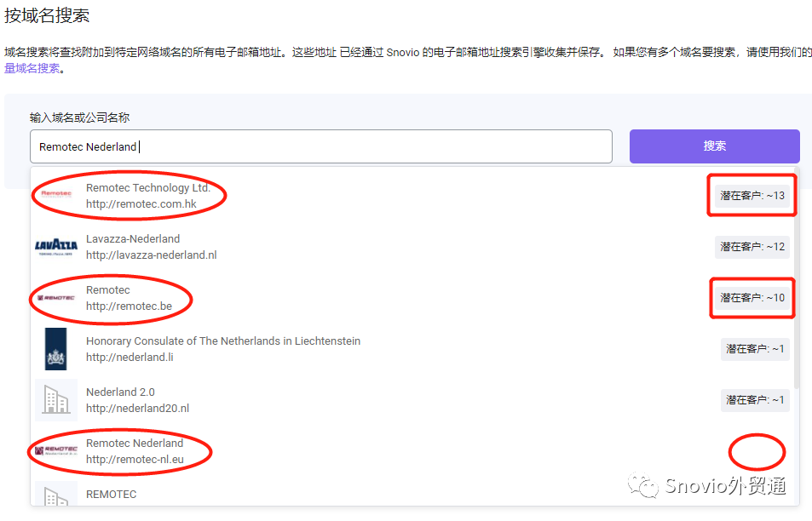Select Honorary Consulate of The Netherlands in Liechtenstein
Image resolution: width=812 pixels, height=521 pixels.
[412, 349]
